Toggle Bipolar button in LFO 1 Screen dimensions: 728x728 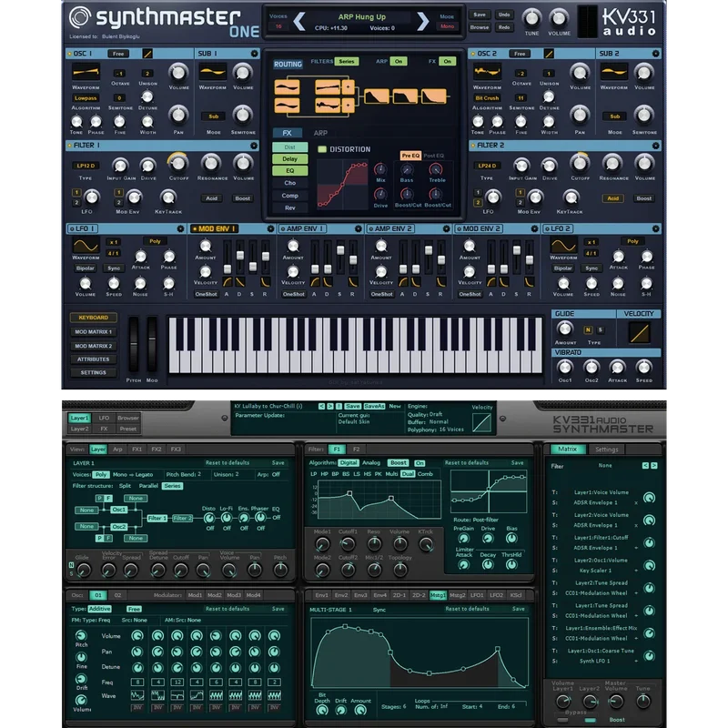[x=86, y=268]
